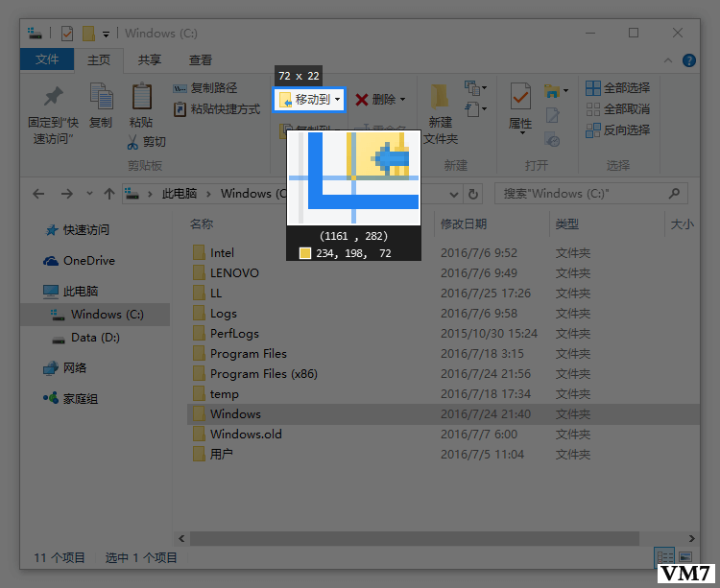This screenshot has width=720, height=588.
Task: Click the New Folder (新建文件夹) icon
Action: (440, 98)
